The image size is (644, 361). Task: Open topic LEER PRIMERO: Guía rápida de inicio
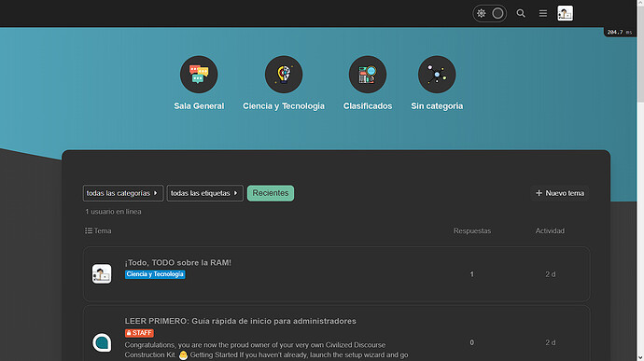coord(240,321)
